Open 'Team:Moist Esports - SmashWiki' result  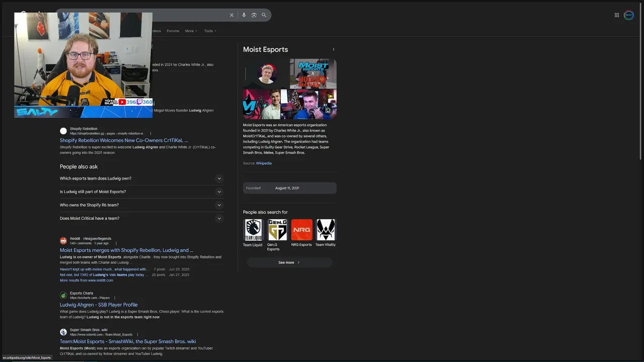click(128, 341)
